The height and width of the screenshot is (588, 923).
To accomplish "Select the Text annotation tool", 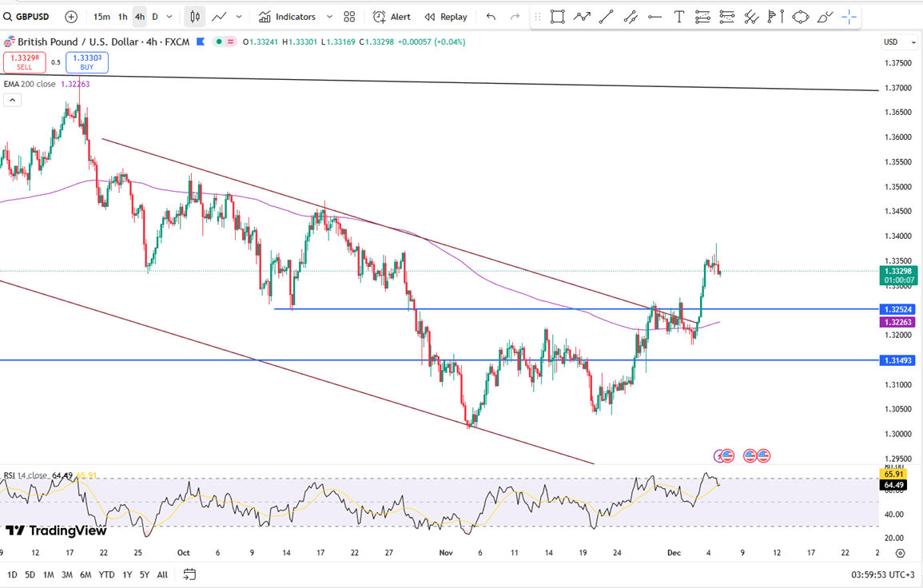I will click(x=678, y=17).
